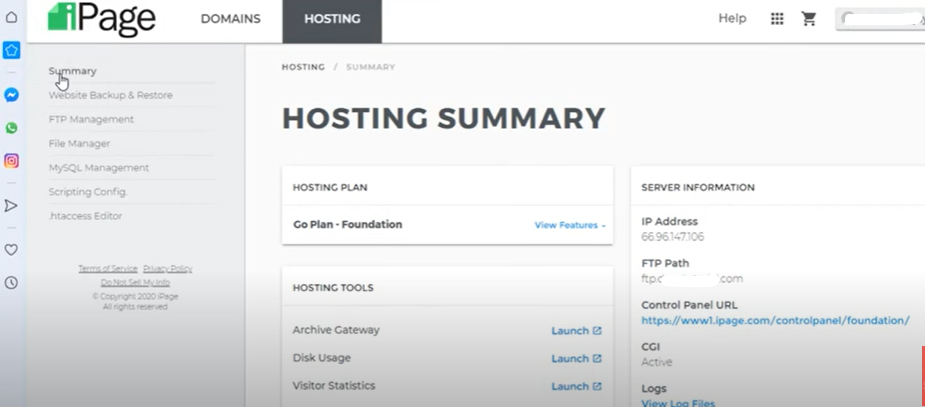Viewport: 925px width, 407px height.
Task: Open the DOMAINS menu
Action: point(231,19)
